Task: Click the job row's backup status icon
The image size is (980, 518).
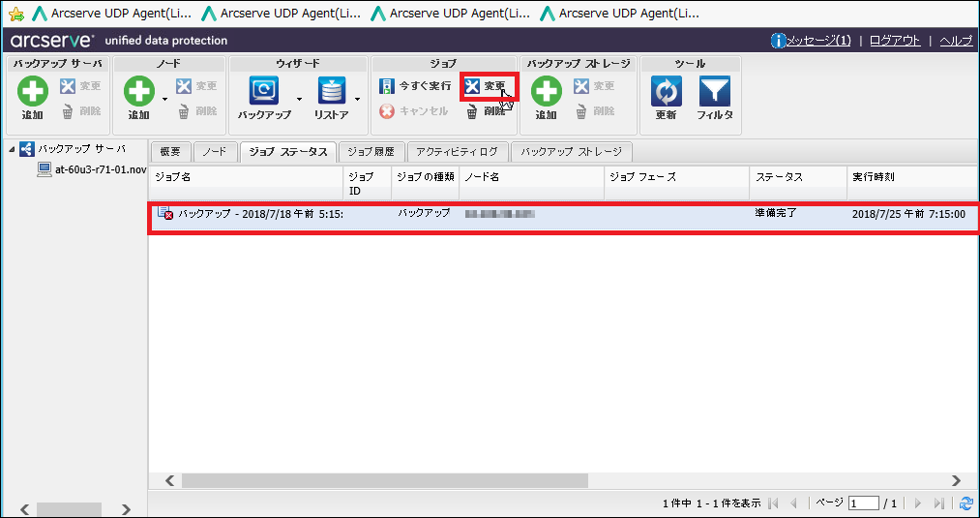Action: click(x=165, y=213)
